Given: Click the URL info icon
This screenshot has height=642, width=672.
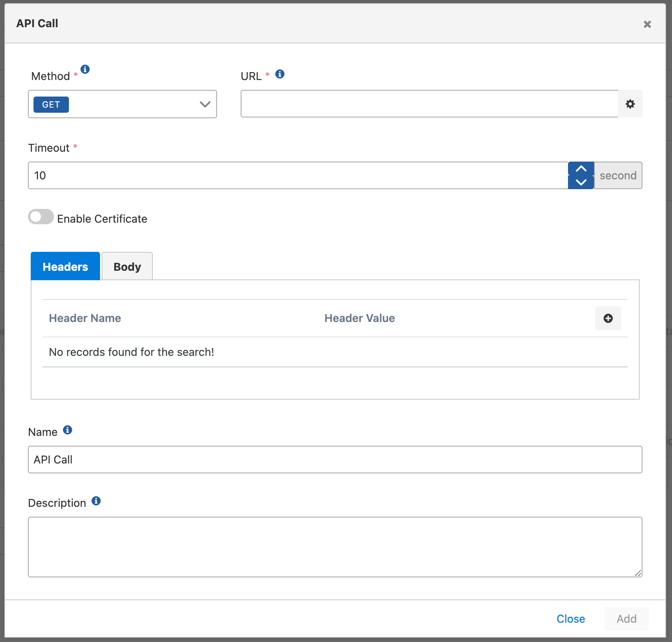Looking at the screenshot, I should 280,74.
